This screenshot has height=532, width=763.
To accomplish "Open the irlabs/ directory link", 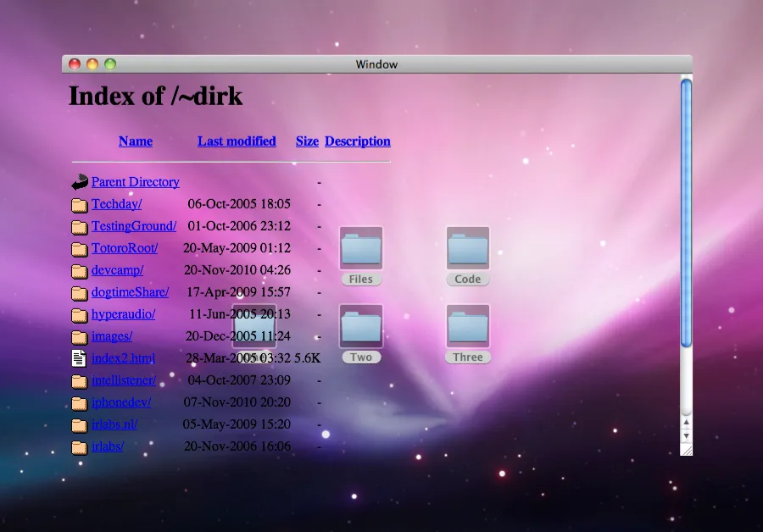I will pos(108,446).
